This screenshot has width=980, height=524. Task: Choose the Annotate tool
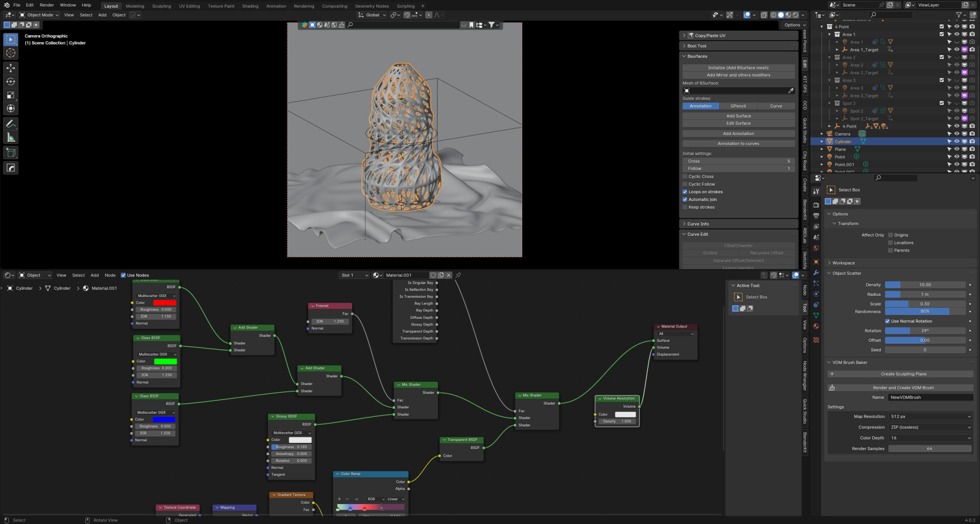pos(11,124)
